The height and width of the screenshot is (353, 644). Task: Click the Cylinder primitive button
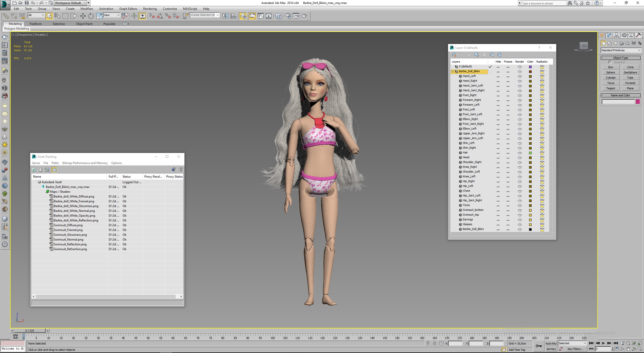click(610, 78)
